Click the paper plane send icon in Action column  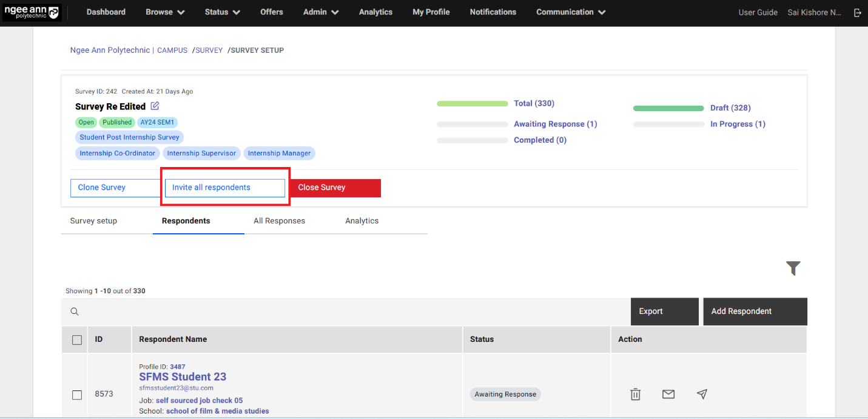click(702, 394)
